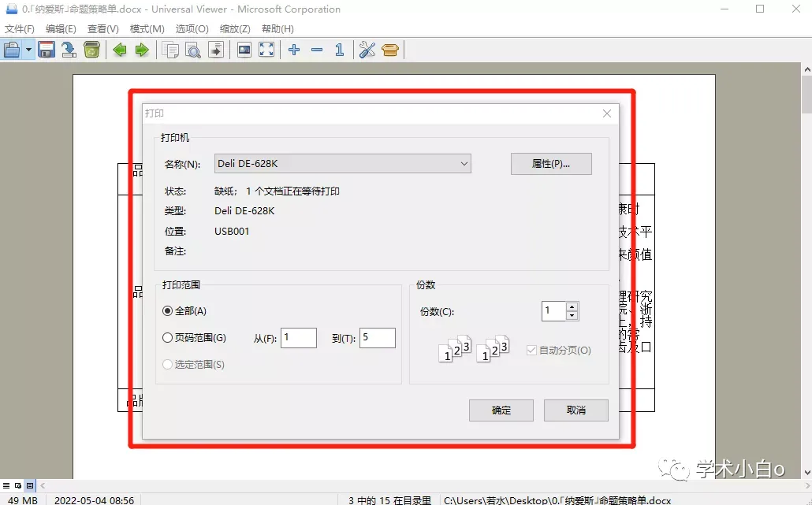Image resolution: width=812 pixels, height=505 pixels.
Task: Click the yellow box plugins icon
Action: (x=390, y=50)
